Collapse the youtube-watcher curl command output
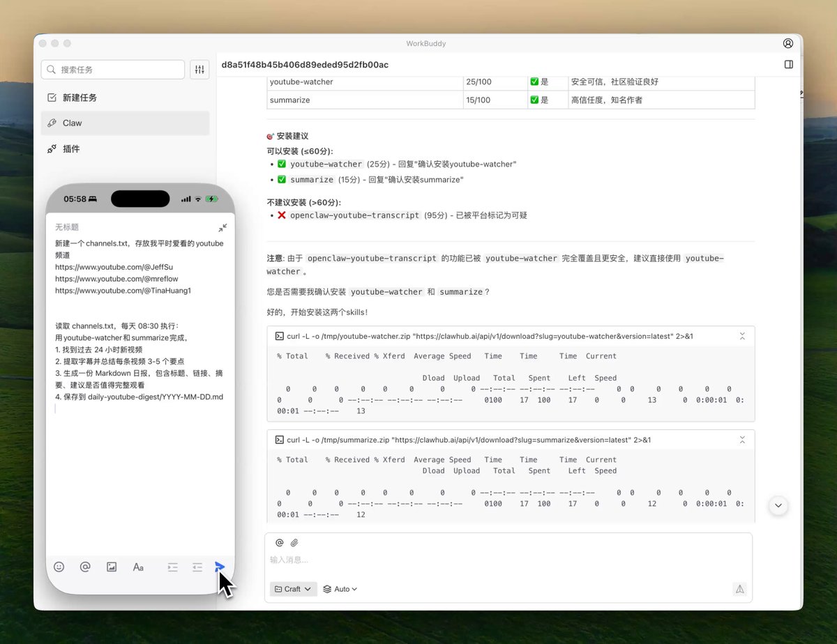Image resolution: width=837 pixels, height=644 pixels. pos(742,336)
